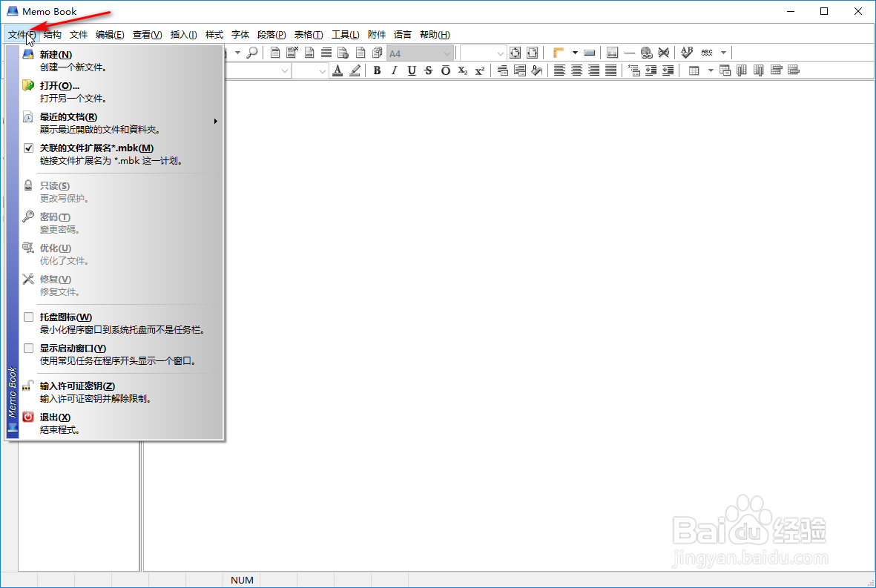Open dropdown arrow left of magnifier

pos(237,53)
